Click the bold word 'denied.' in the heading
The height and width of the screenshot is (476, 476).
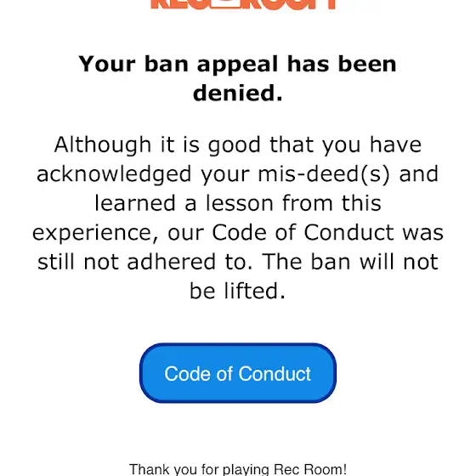coord(238,93)
